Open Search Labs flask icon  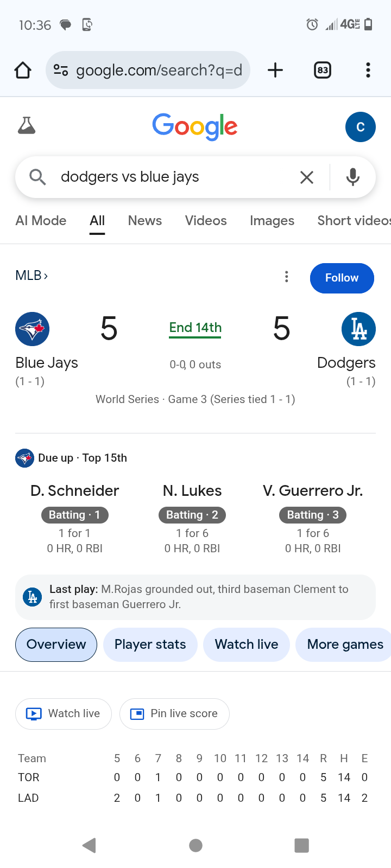pyautogui.click(x=27, y=126)
